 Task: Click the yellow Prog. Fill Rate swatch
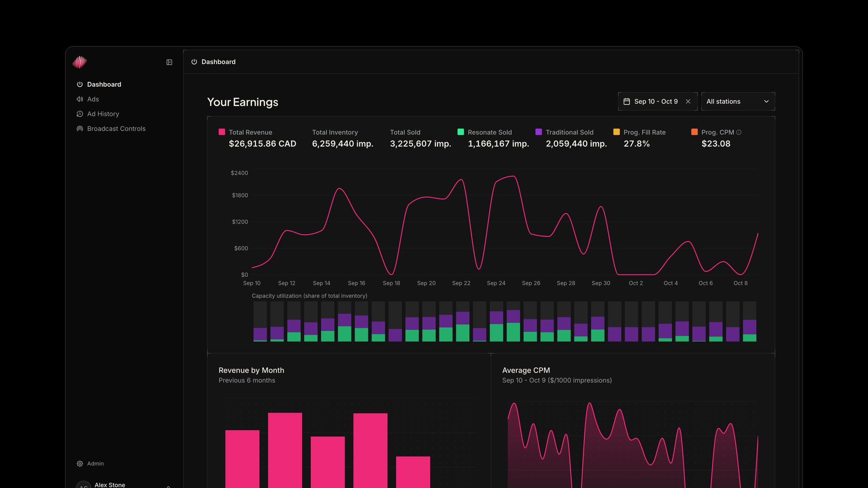tap(617, 132)
